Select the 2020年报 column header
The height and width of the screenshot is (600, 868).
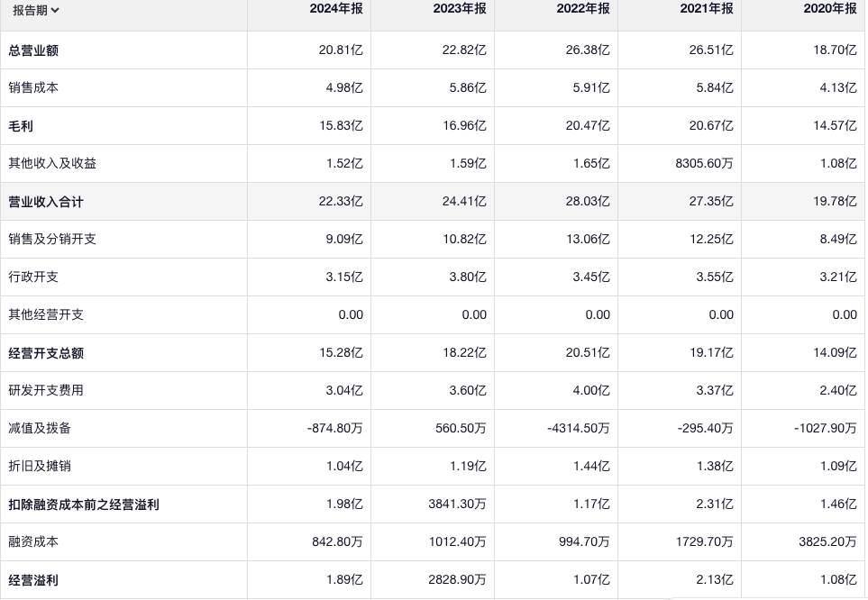pos(830,8)
